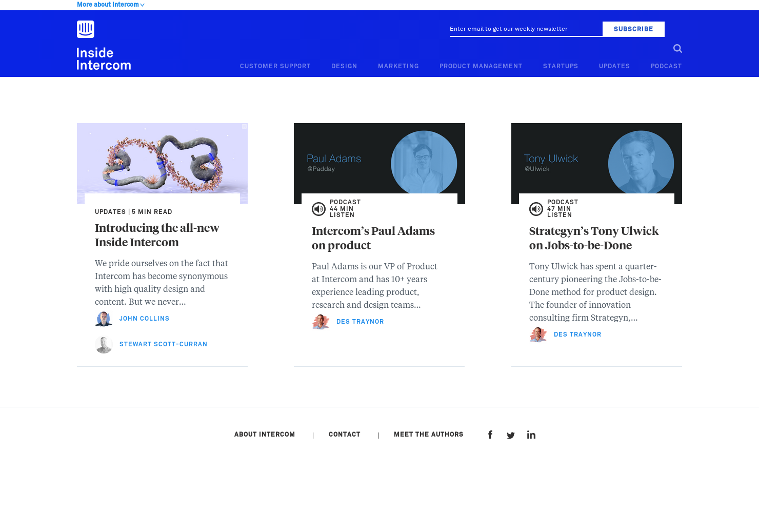Click the speaker icon on Paul Adams podcast

[x=319, y=209]
